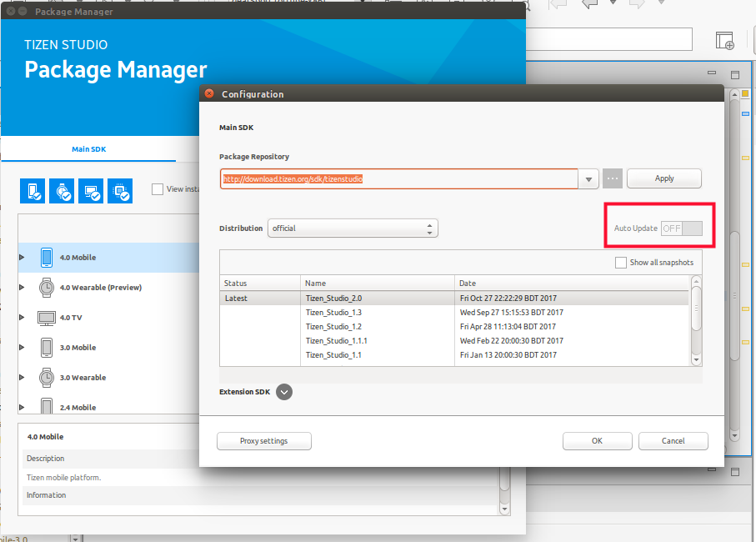Image resolution: width=756 pixels, height=542 pixels.
Task: Tick the View installed checkbox
Action: point(158,189)
